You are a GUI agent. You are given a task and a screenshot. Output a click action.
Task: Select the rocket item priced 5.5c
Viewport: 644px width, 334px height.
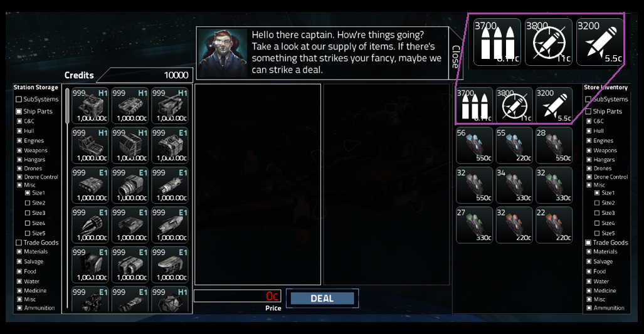pos(554,105)
